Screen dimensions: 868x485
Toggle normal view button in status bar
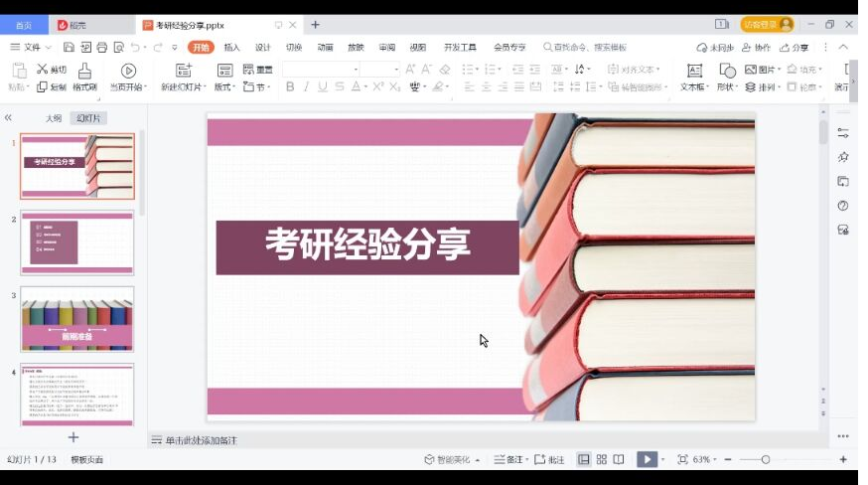[x=584, y=459]
